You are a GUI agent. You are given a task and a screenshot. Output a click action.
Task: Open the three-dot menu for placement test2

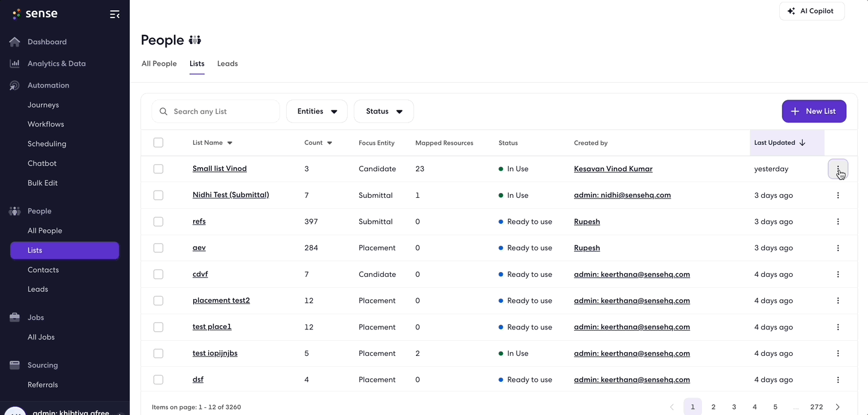coord(838,300)
